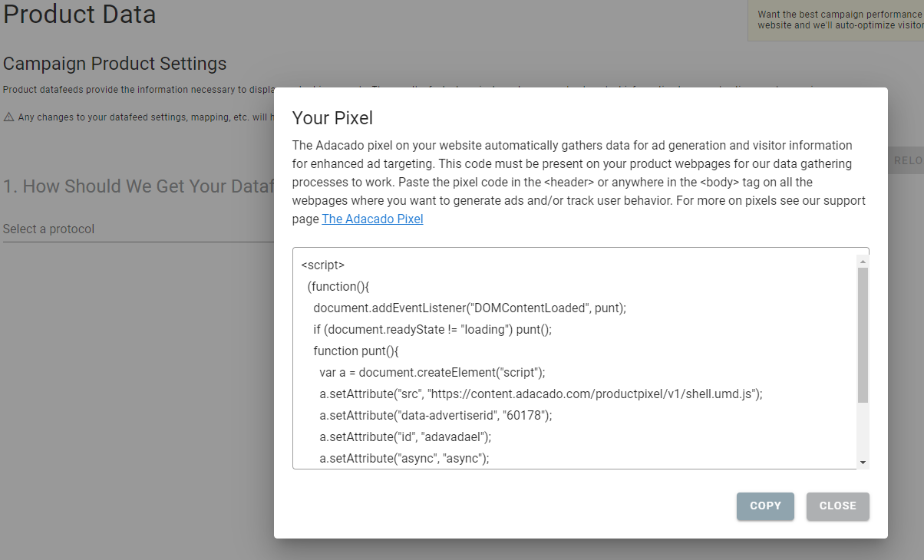Click the setAttribute "async" code line
924x560 pixels.
404,459
